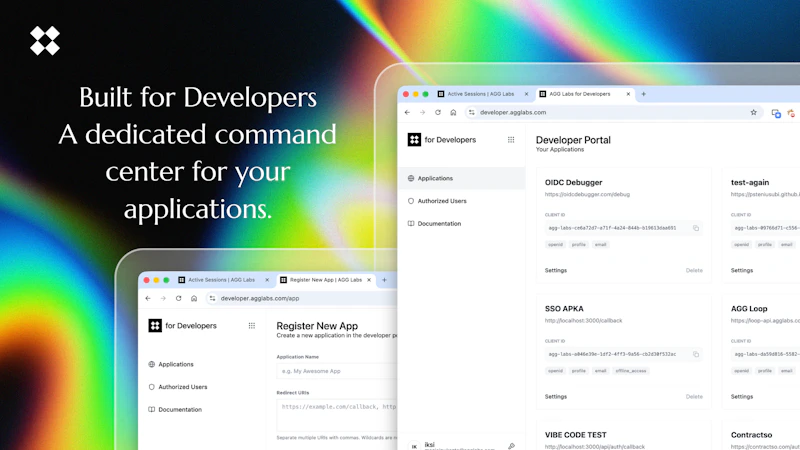Click the localhost:3000/callback URL under SSO APKA
800x450 pixels.
[584, 320]
